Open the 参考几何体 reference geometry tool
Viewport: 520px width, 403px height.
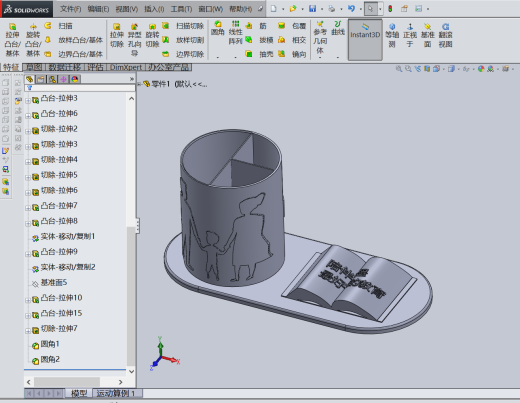coord(320,37)
